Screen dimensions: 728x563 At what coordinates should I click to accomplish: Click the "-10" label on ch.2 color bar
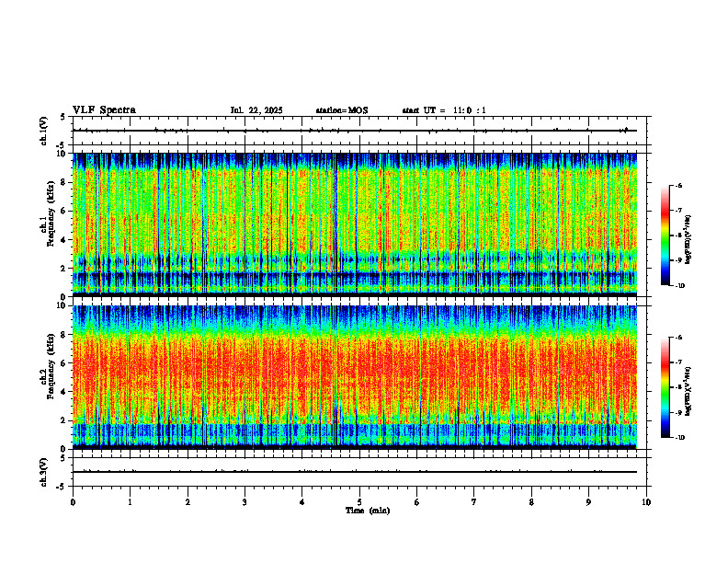point(679,438)
